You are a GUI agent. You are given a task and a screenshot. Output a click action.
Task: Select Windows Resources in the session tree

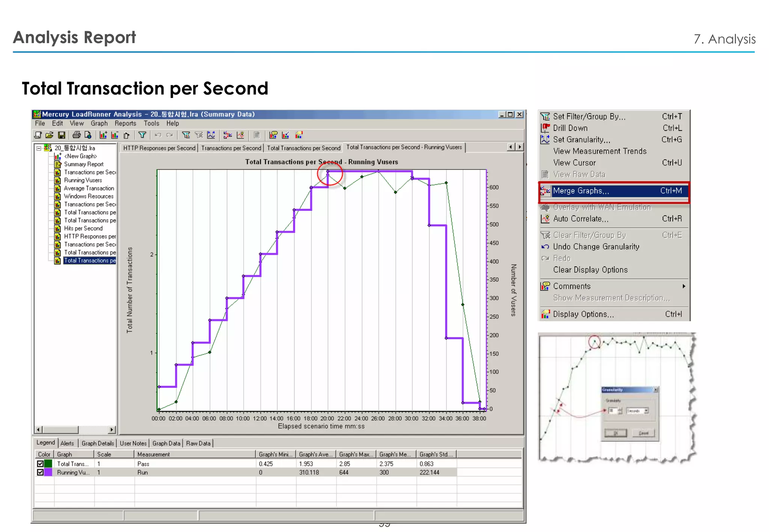[x=89, y=196]
